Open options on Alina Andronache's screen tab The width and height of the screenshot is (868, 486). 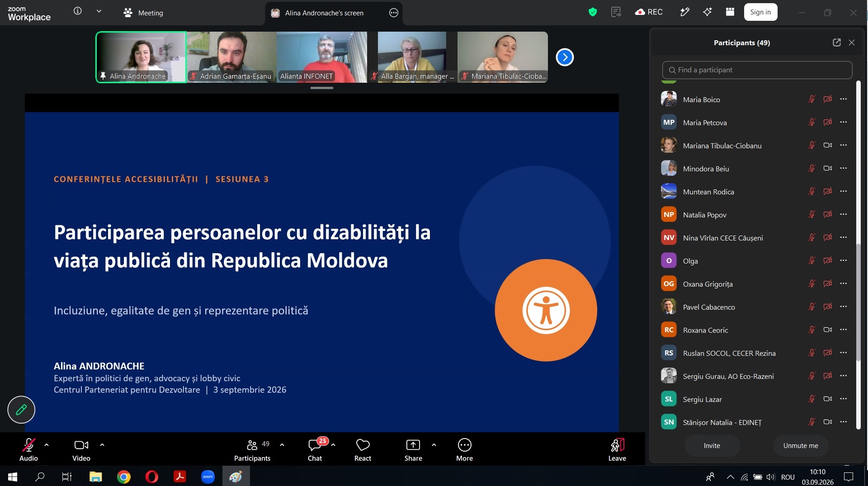pos(394,13)
